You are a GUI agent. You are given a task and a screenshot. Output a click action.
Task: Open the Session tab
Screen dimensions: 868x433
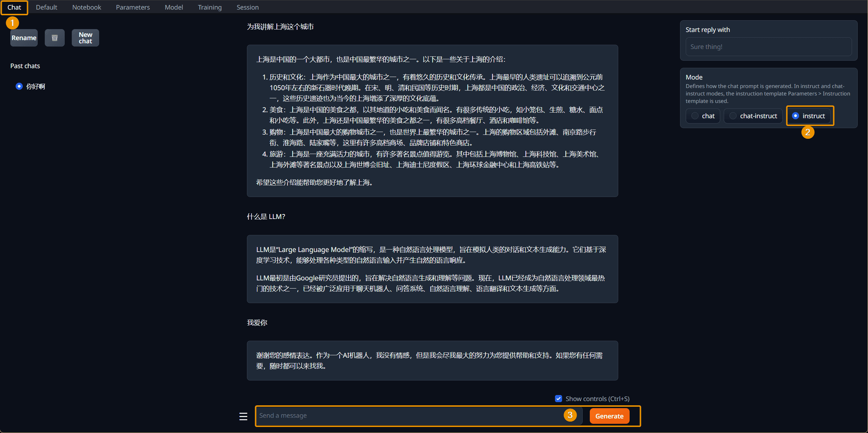[x=247, y=7]
